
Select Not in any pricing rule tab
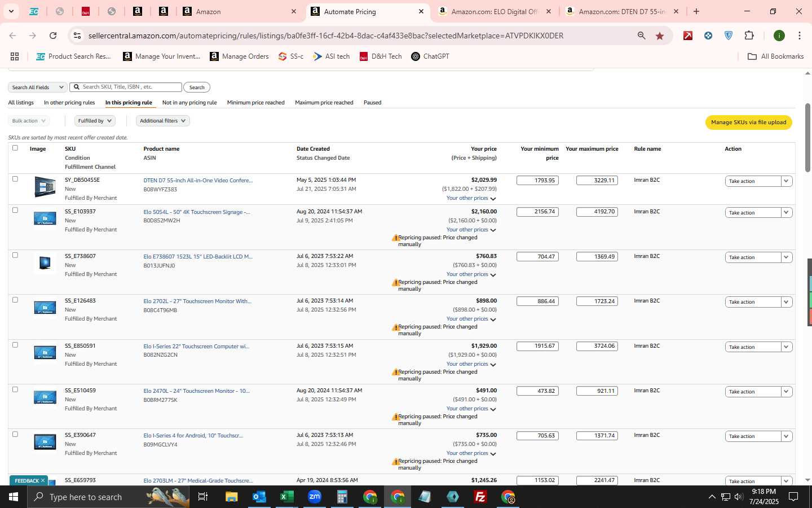pos(189,103)
